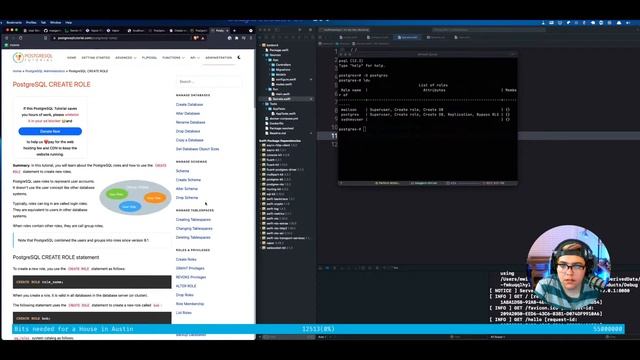Select main.swift in Xcode navigator
The width and height of the screenshot is (640, 360).
tap(282, 94)
